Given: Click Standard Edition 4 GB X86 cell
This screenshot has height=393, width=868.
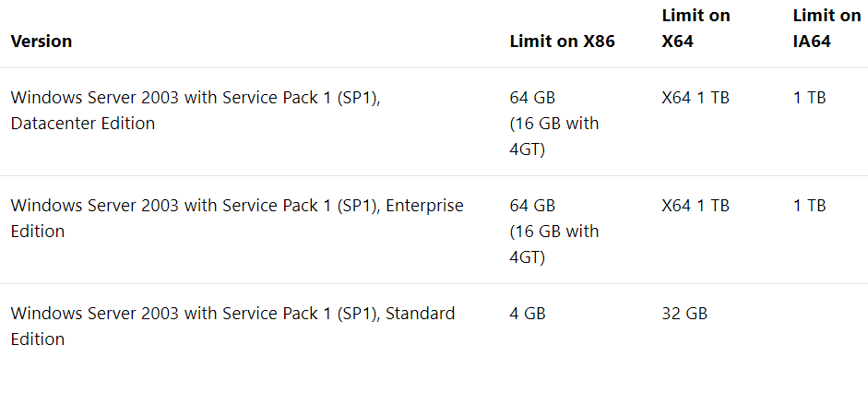Looking at the screenshot, I should point(528,314).
